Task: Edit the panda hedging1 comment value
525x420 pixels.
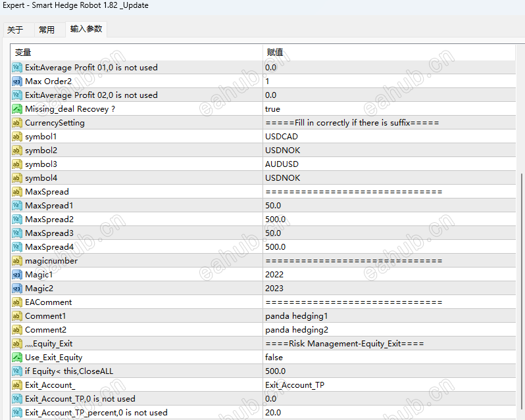Action: click(296, 316)
